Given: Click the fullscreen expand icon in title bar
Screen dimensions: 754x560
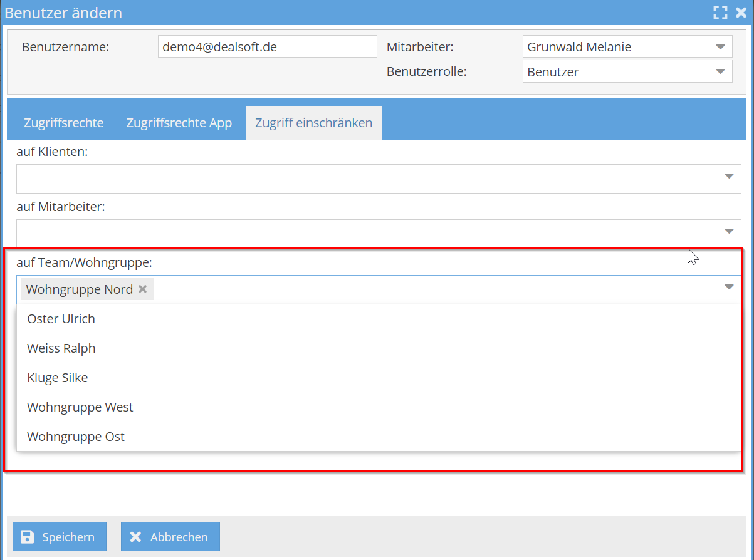Looking at the screenshot, I should [720, 13].
